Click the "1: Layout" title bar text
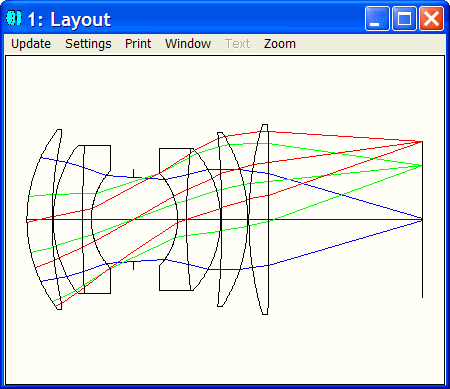Screen dimensions: 450x389 coord(69,19)
